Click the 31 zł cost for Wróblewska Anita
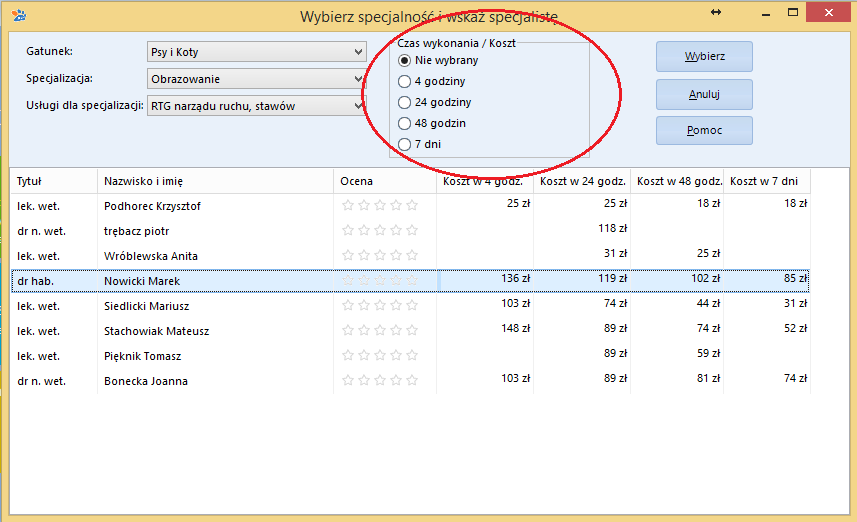This screenshot has height=522, width=857. (615, 253)
